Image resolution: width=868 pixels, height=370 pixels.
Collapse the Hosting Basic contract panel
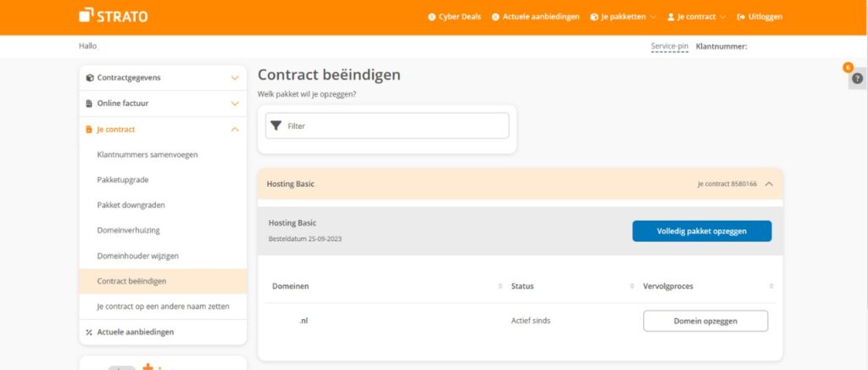click(x=768, y=183)
